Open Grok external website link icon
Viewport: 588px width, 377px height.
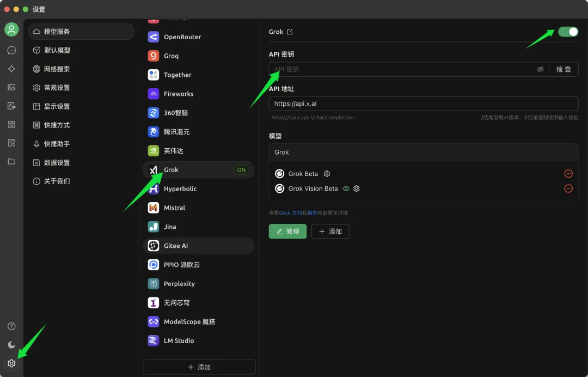[x=290, y=32]
